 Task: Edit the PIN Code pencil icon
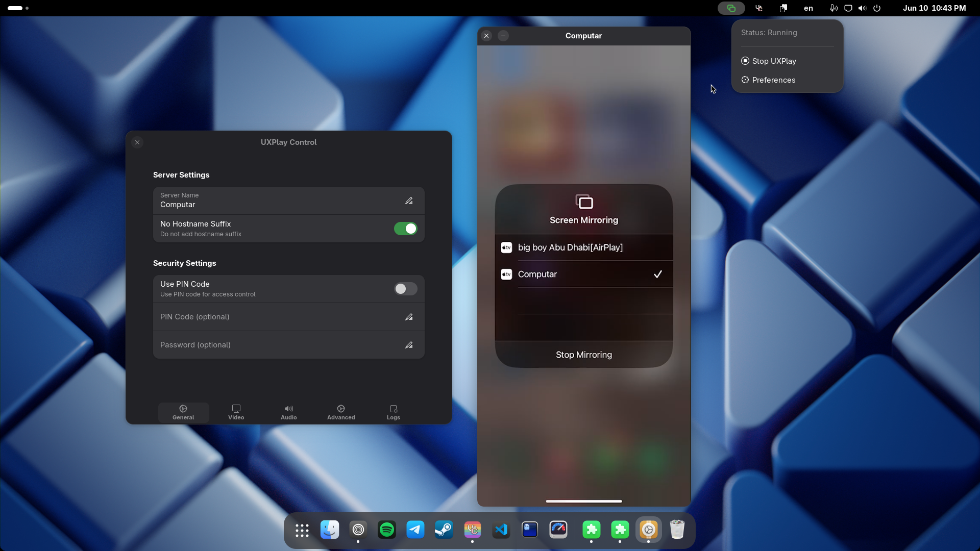pyautogui.click(x=409, y=317)
